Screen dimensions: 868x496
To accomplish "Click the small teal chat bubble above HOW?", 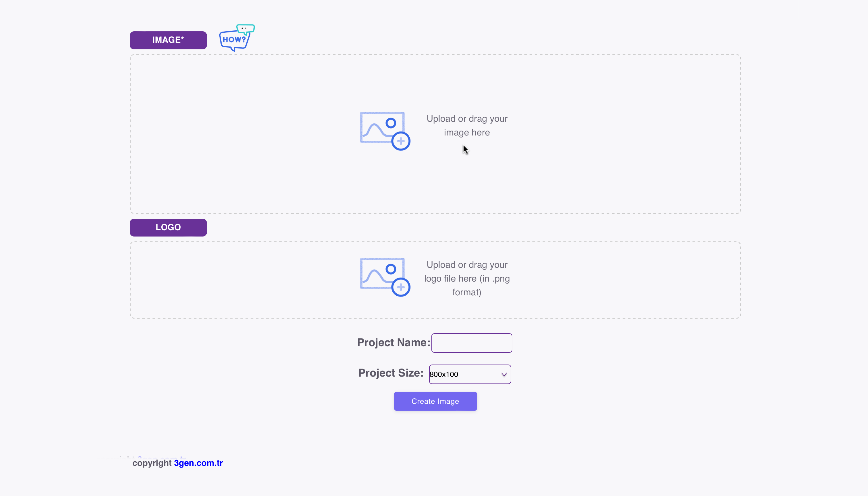I will tap(246, 29).
